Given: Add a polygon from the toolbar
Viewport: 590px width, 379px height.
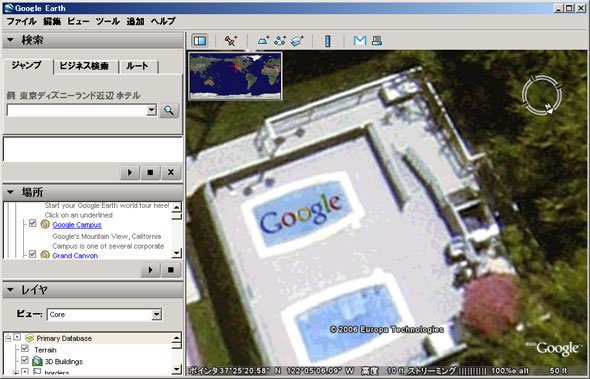Looking at the screenshot, I should [x=263, y=41].
